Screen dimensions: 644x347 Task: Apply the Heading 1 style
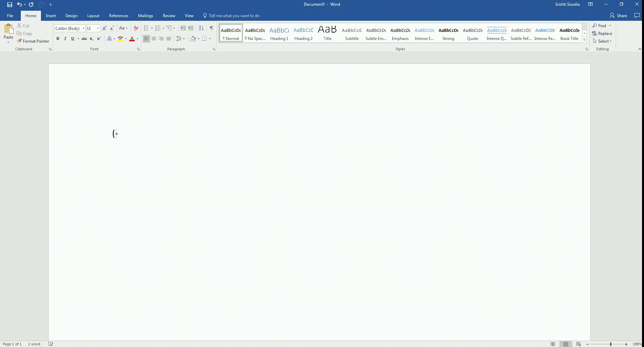point(279,33)
